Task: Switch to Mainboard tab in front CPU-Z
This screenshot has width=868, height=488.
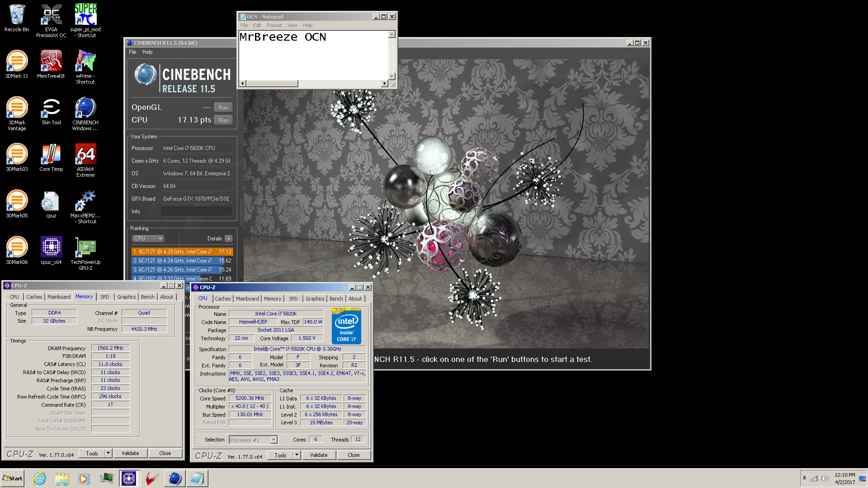Action: (x=247, y=299)
